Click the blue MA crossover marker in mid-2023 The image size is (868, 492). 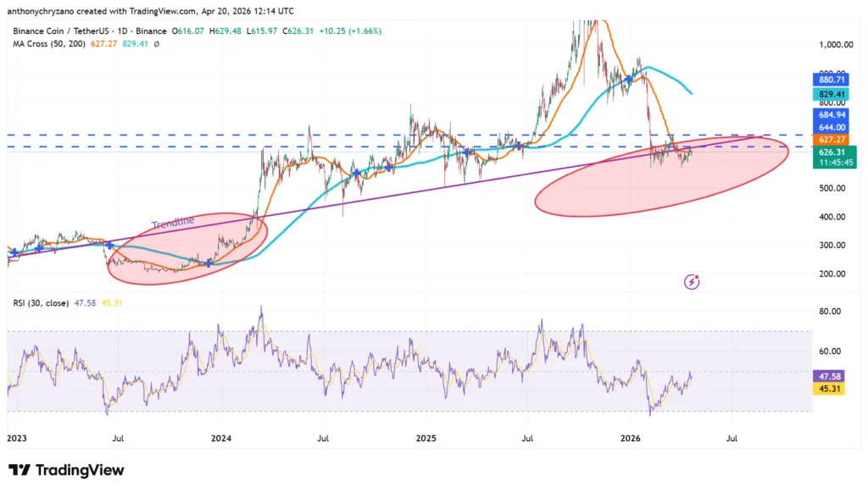(110, 245)
